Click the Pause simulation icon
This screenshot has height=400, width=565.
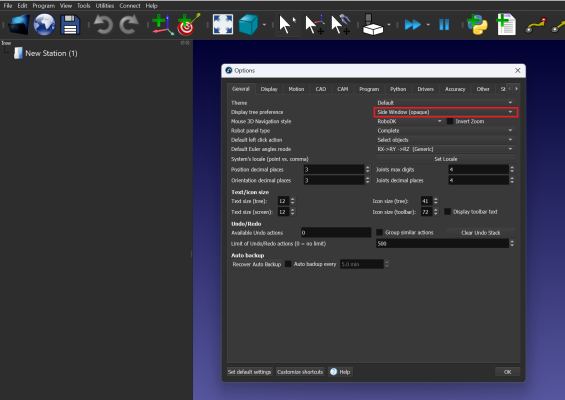(444, 25)
